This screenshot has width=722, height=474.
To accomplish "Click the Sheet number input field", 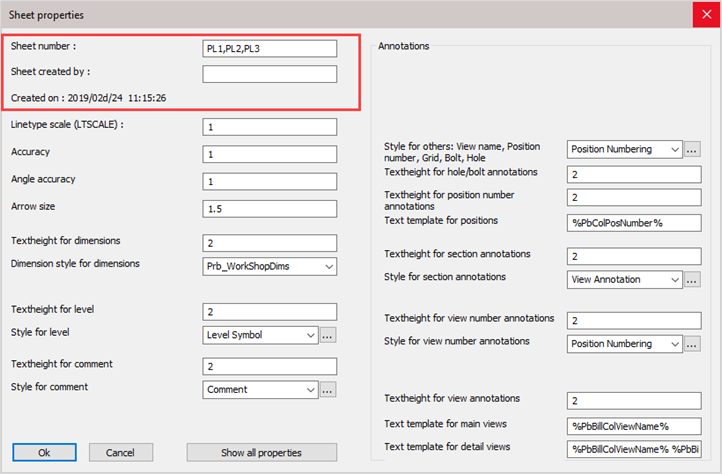I will [x=269, y=48].
